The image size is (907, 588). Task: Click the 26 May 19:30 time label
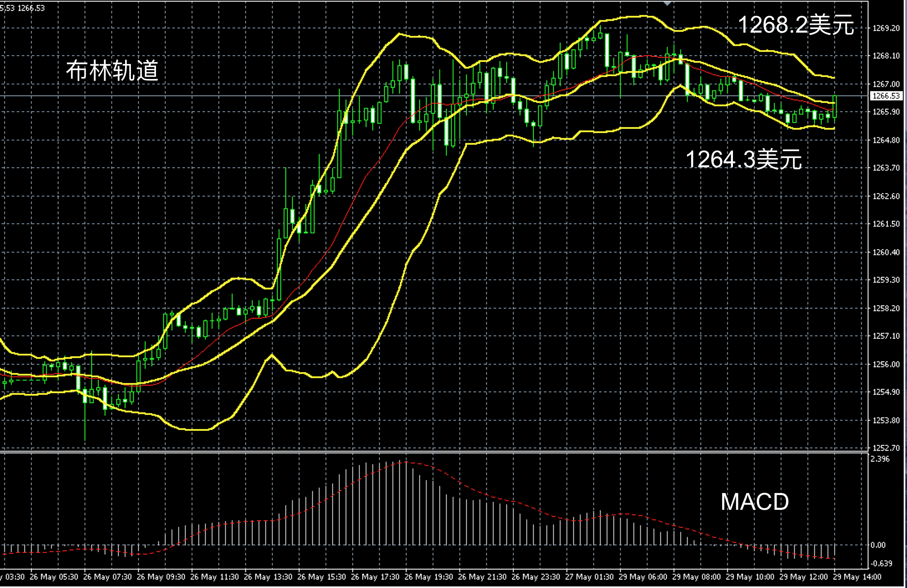[x=428, y=577]
